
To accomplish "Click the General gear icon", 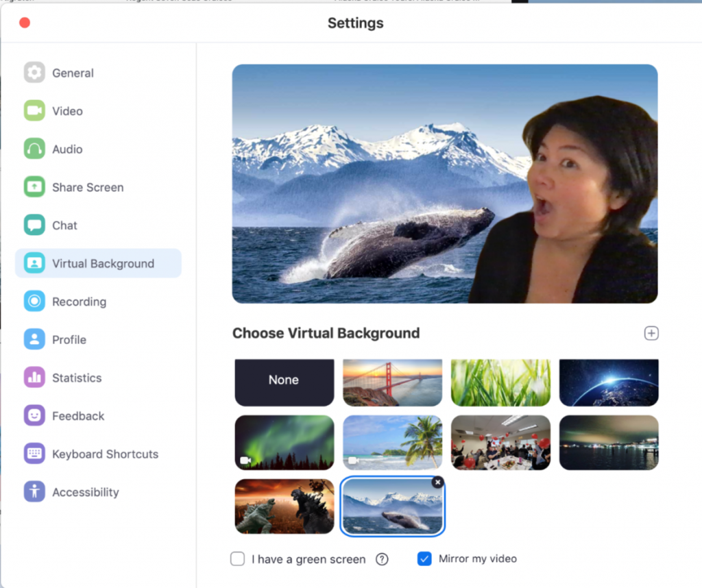I will tap(34, 73).
